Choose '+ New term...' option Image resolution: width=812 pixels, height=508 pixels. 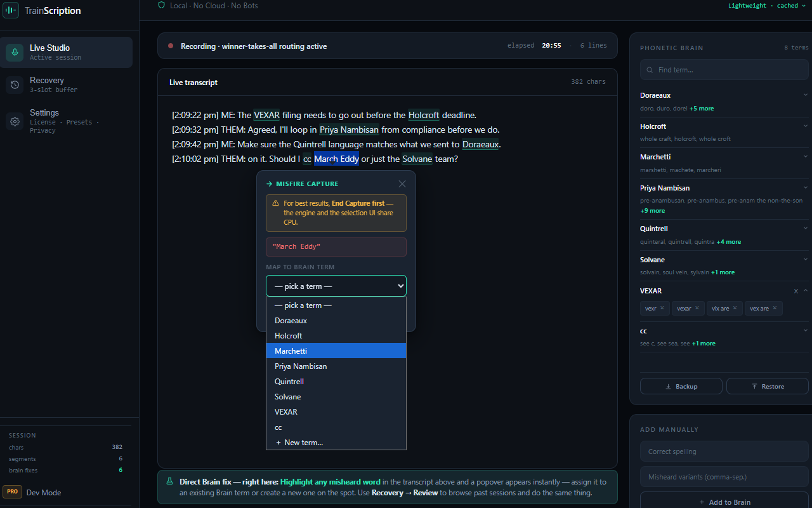pyautogui.click(x=336, y=443)
